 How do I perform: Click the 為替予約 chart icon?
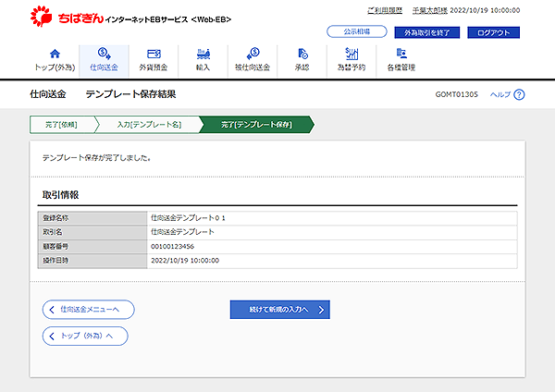pyautogui.click(x=351, y=54)
